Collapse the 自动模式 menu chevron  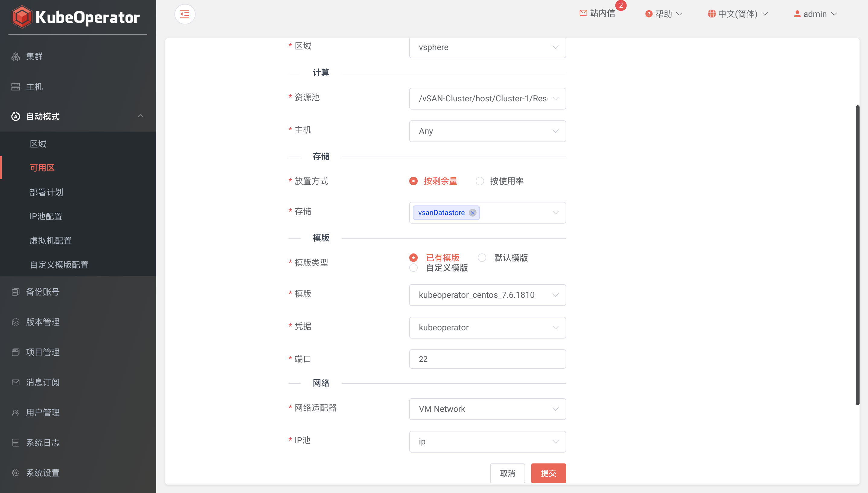141,116
